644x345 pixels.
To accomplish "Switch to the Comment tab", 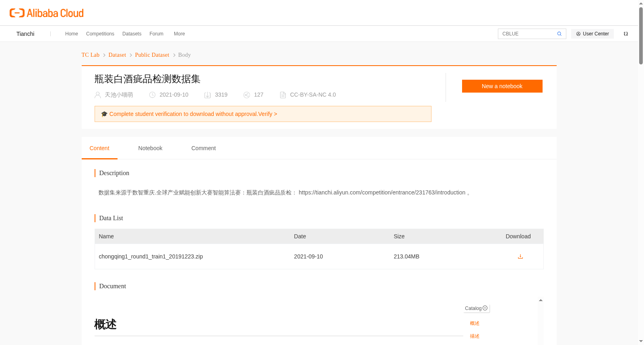I will [203, 148].
